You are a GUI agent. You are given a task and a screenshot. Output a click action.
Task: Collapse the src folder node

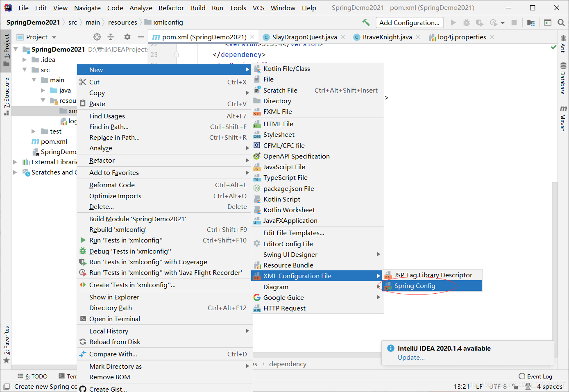tap(25, 70)
